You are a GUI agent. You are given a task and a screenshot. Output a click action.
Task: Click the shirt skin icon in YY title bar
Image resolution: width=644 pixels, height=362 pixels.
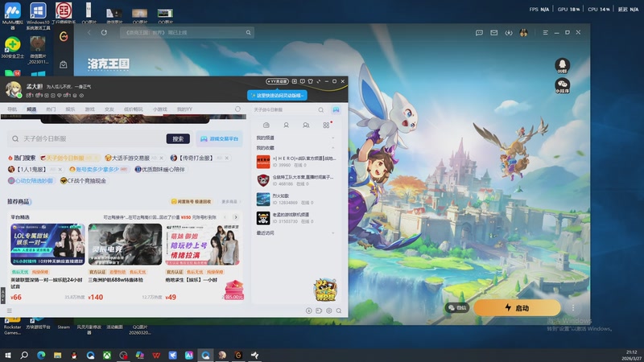point(311,81)
